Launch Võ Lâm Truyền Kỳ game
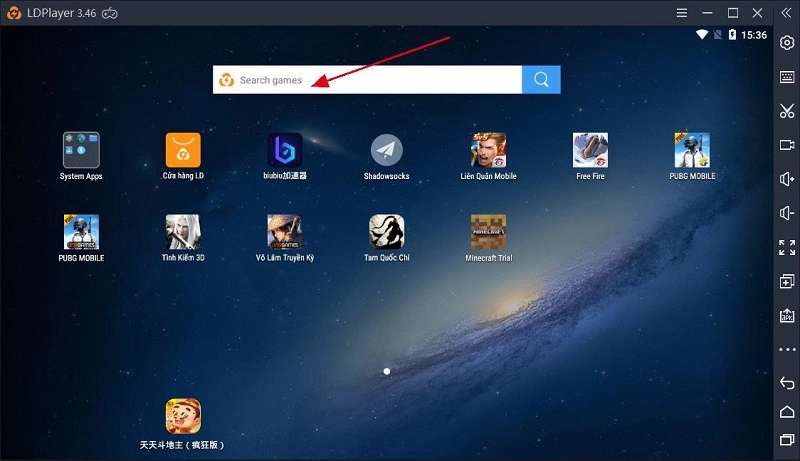This screenshot has height=461, width=800. coord(285,232)
